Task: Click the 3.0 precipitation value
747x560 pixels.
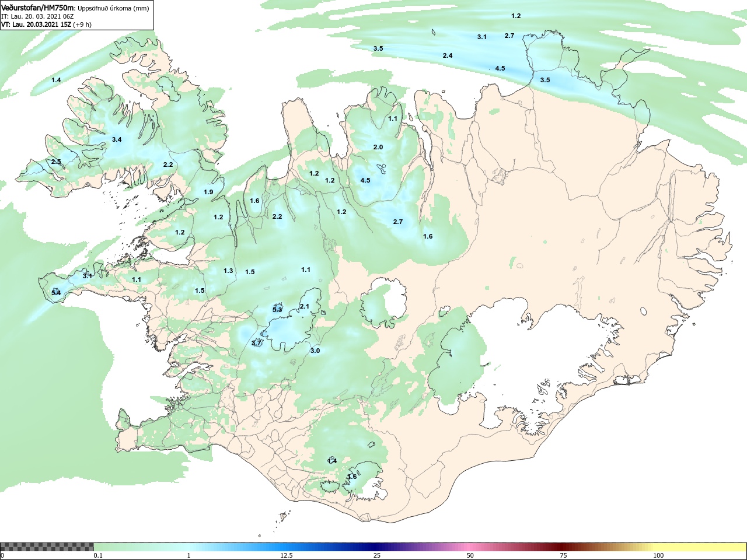Action: [x=315, y=351]
